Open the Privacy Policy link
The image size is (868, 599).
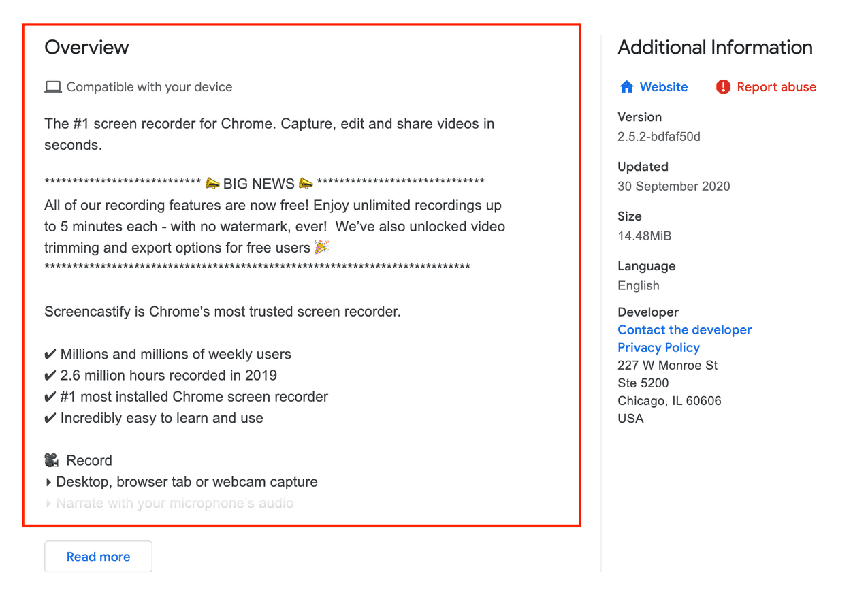pyautogui.click(x=658, y=347)
